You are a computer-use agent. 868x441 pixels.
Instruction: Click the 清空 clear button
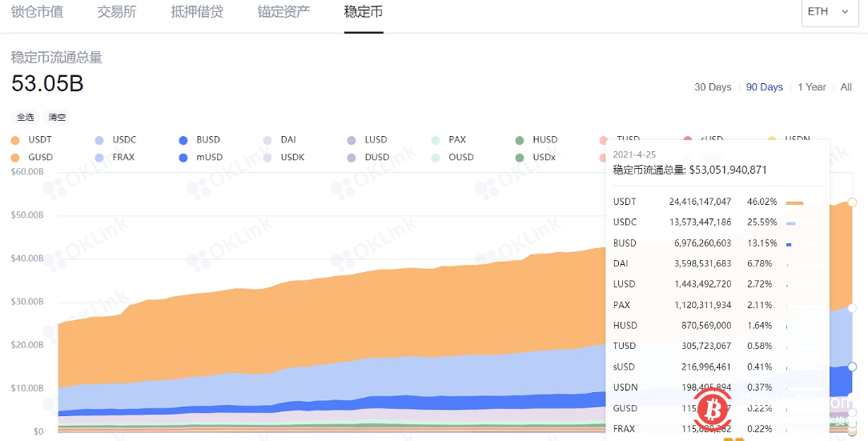(57, 118)
